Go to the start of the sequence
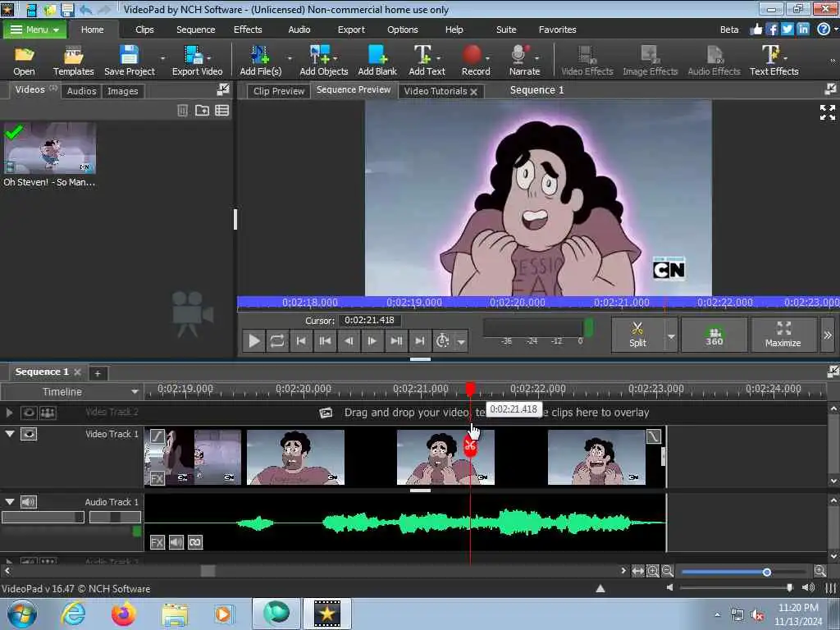 pyautogui.click(x=301, y=340)
